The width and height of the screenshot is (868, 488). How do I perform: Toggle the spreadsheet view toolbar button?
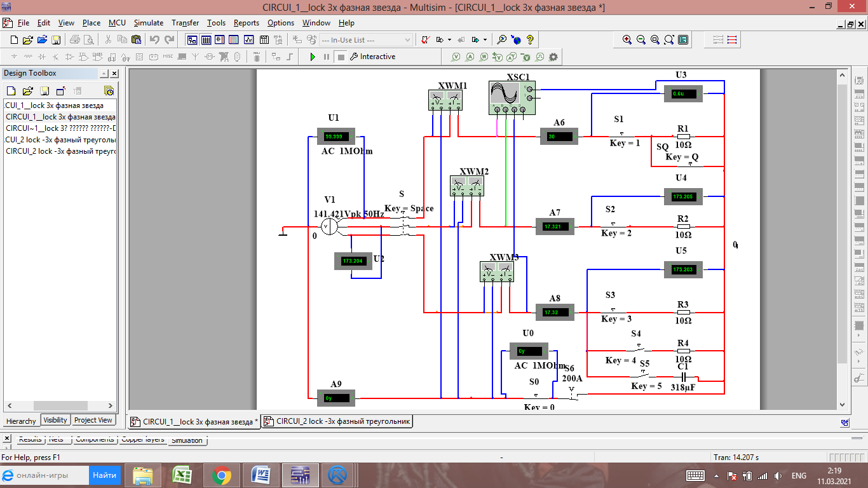pos(206,39)
